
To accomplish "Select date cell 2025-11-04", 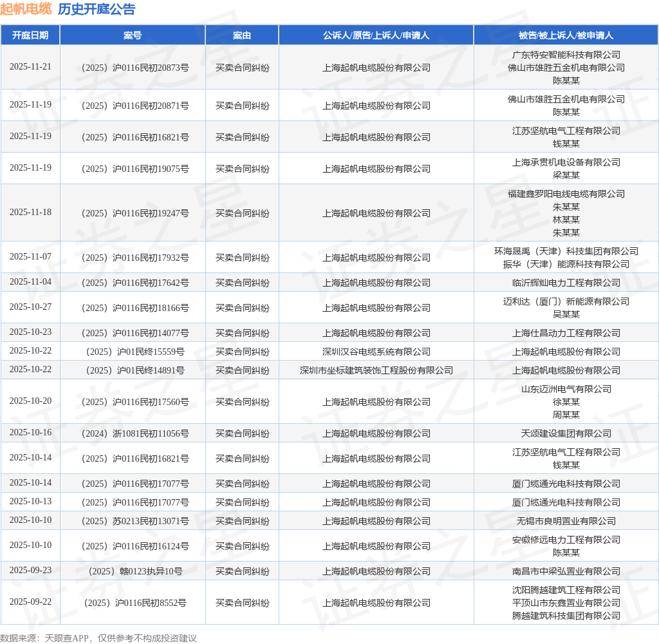I will tap(30, 281).
